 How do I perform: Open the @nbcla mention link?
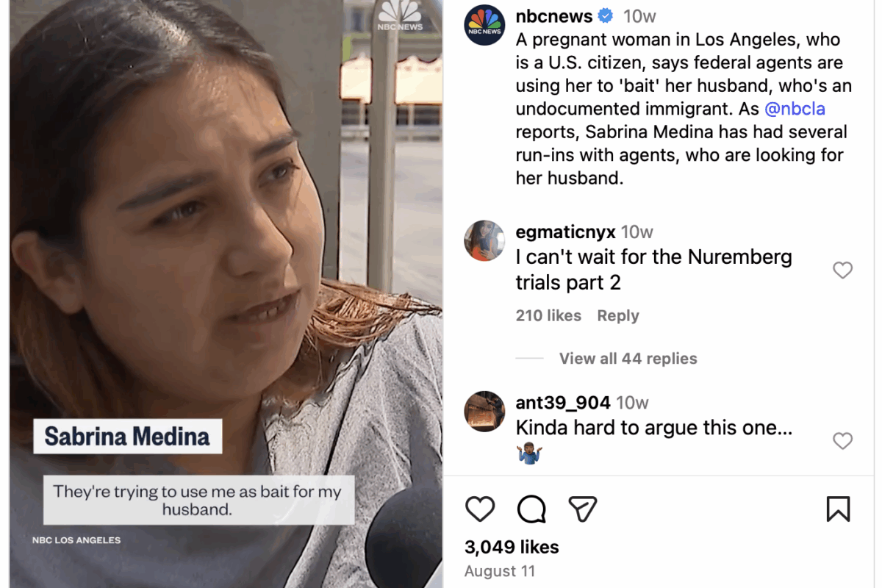795,109
